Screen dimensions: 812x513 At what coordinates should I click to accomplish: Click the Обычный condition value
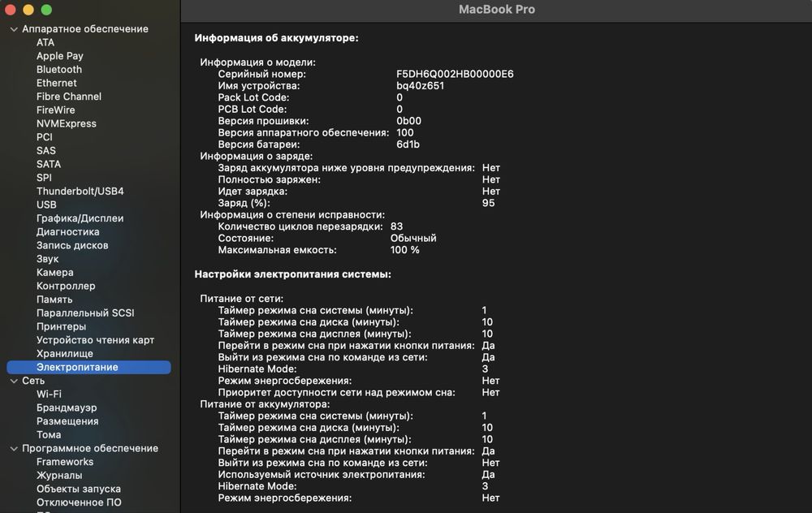413,238
